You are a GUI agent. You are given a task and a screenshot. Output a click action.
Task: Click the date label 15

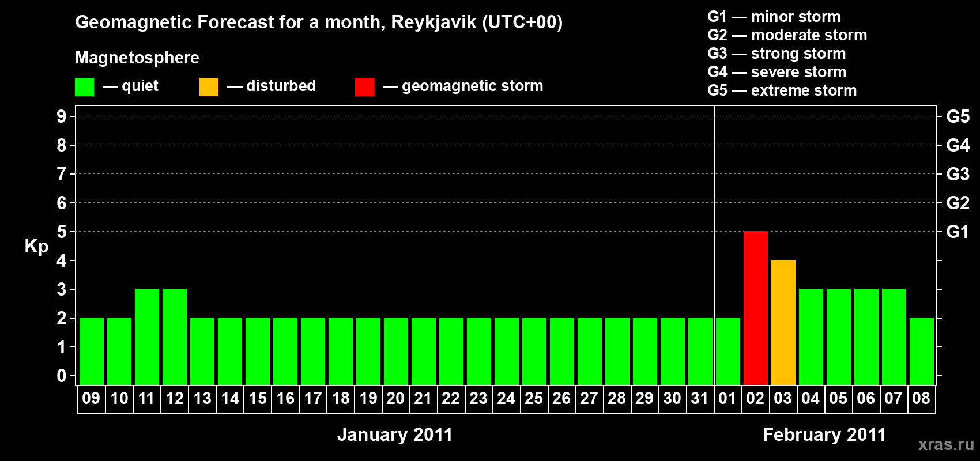click(x=258, y=398)
